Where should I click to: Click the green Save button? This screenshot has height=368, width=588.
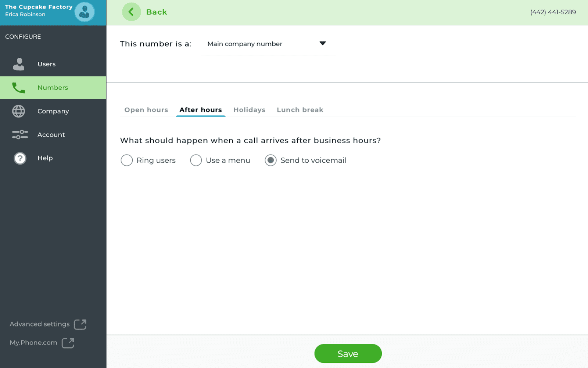click(x=348, y=354)
